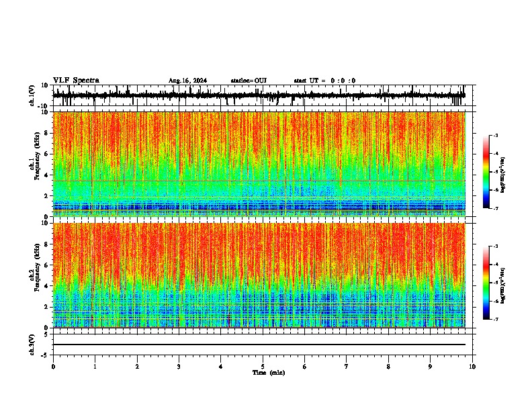Click the ch.1 spectrogram color scale bar
This screenshot has width=532, height=411.
point(486,172)
